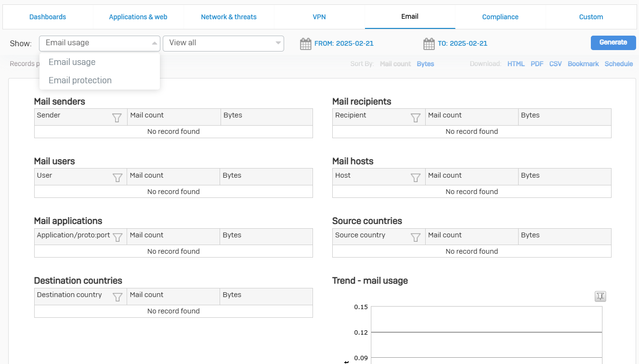Filter the Source country column
The height and width of the screenshot is (364, 639).
(415, 237)
